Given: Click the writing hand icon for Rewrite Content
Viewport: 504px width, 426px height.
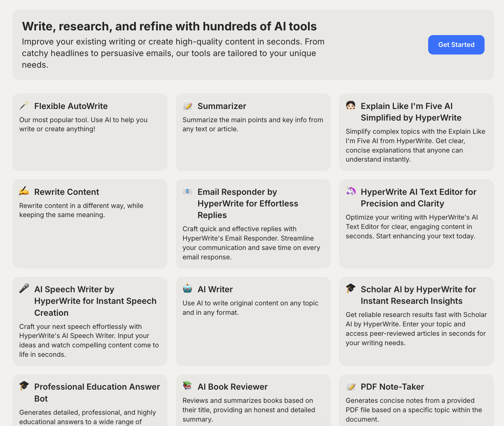Looking at the screenshot, I should [x=24, y=191].
